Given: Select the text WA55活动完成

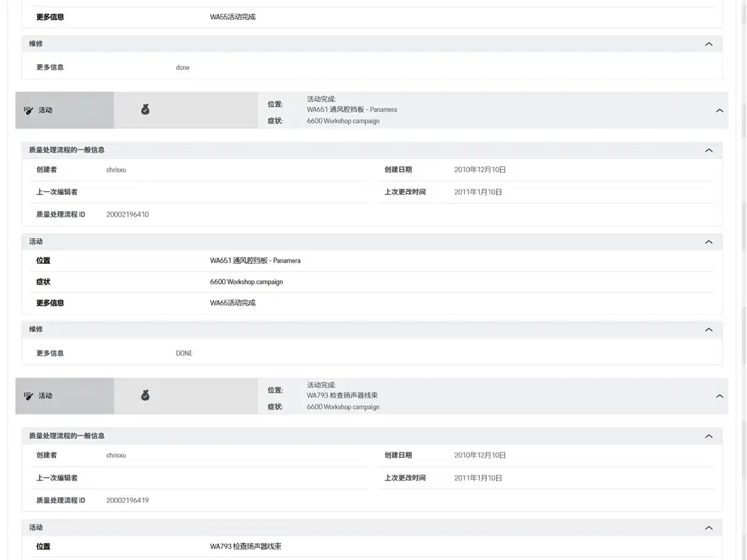Looking at the screenshot, I should 233,17.
